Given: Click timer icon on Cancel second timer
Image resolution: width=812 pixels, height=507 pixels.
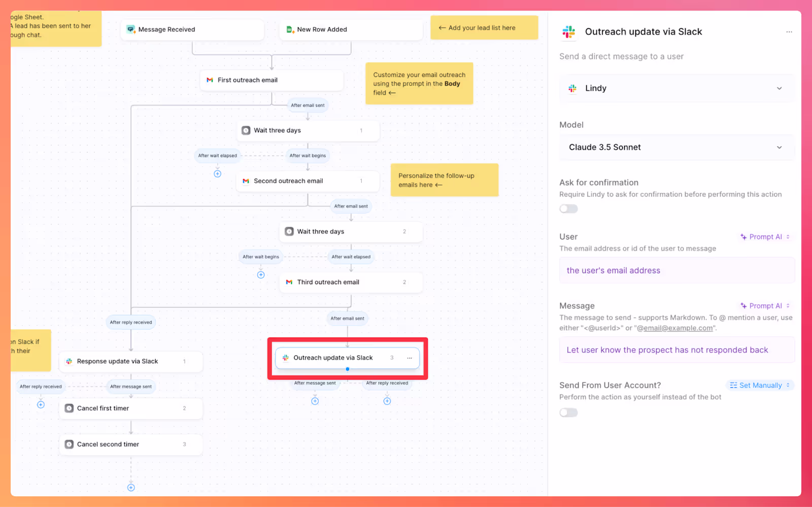Looking at the screenshot, I should click(x=70, y=444).
